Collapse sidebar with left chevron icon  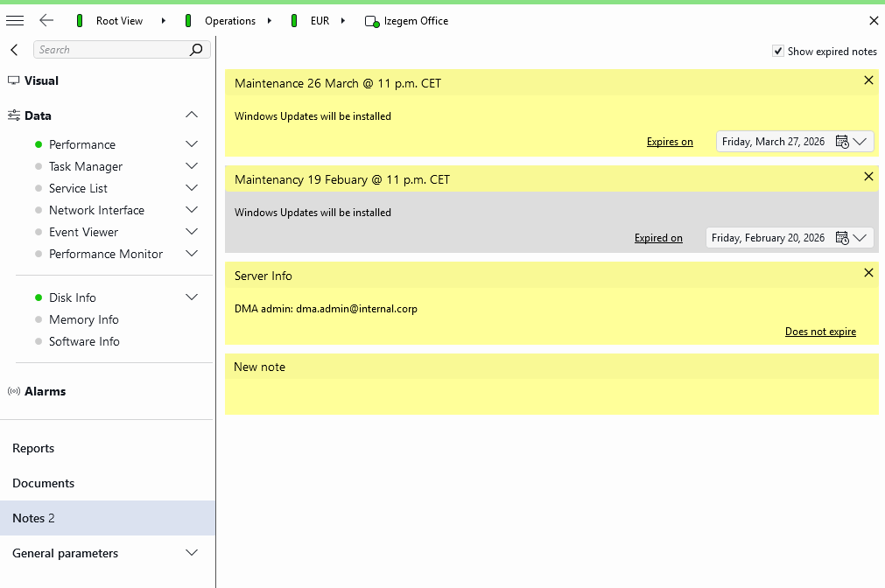[14, 50]
